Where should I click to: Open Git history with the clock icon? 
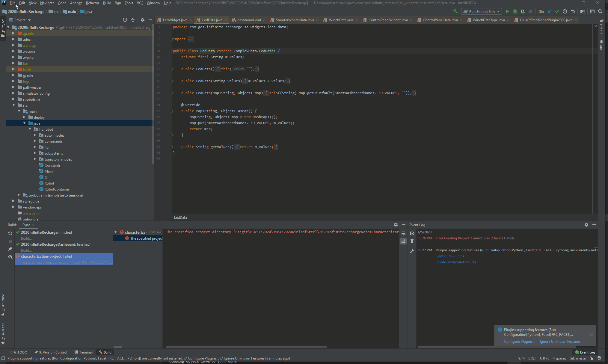click(x=565, y=11)
